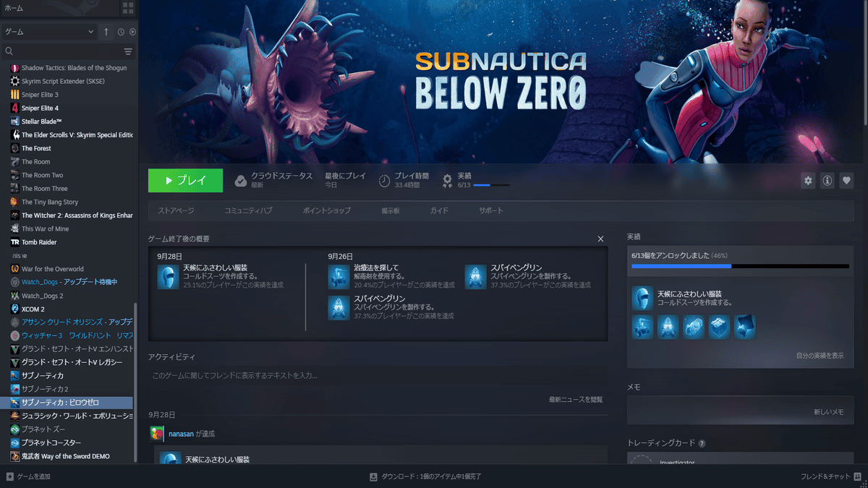Image resolution: width=868 pixels, height=488 pixels.
Task: Click the library search input field
Action: 69,51
